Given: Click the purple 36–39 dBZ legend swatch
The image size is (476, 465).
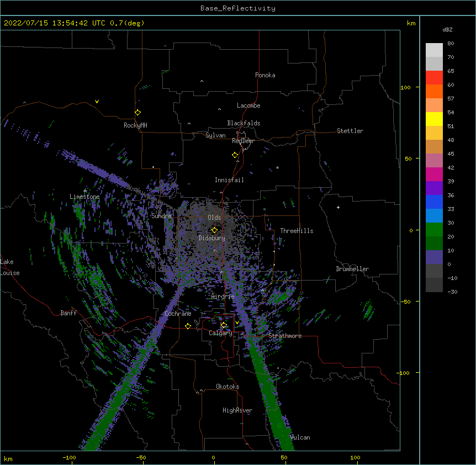Looking at the screenshot, I should (x=434, y=188).
